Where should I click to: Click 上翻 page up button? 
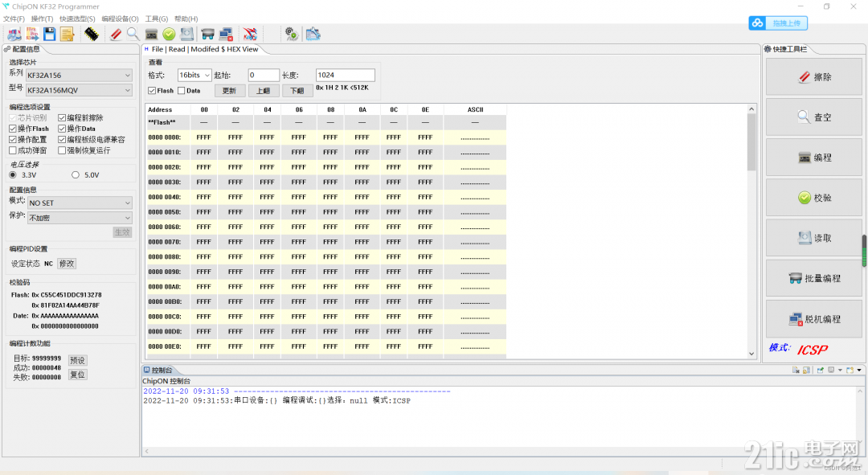[264, 91]
